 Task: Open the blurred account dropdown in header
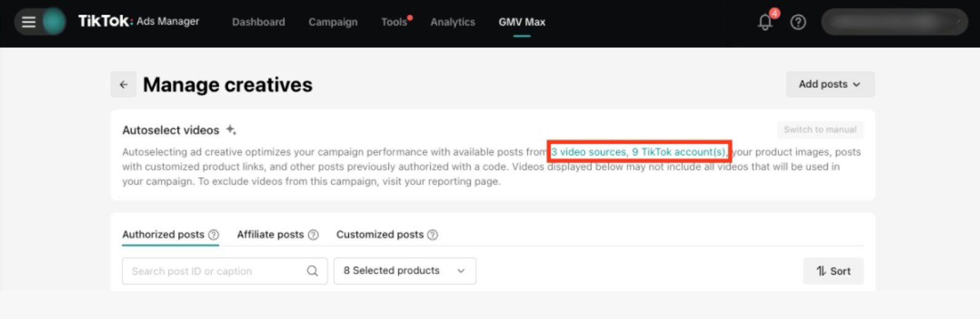tap(894, 22)
